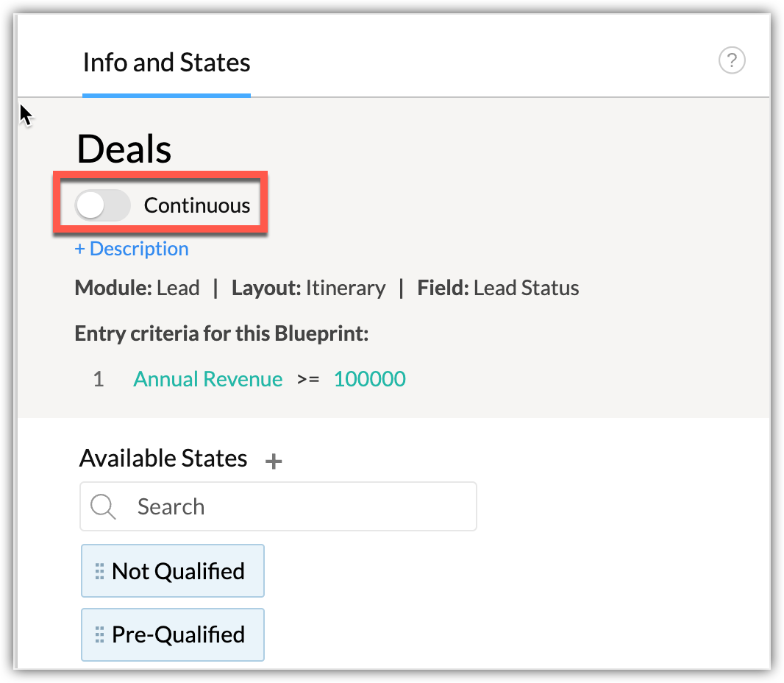The height and width of the screenshot is (683, 784).
Task: Click the >= operator in entry criteria
Action: (307, 379)
